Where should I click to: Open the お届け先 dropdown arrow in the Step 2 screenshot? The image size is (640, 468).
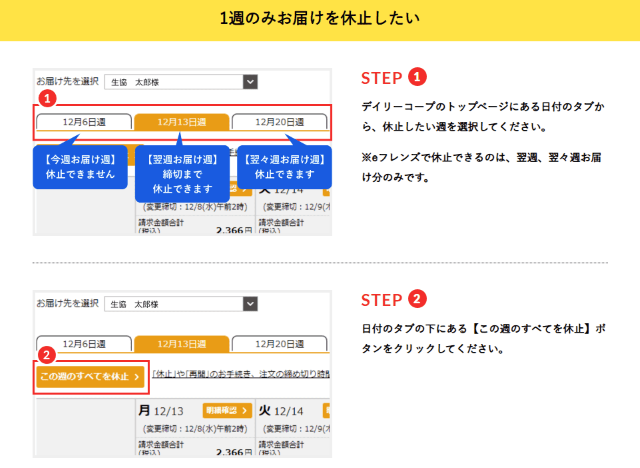[x=250, y=303]
